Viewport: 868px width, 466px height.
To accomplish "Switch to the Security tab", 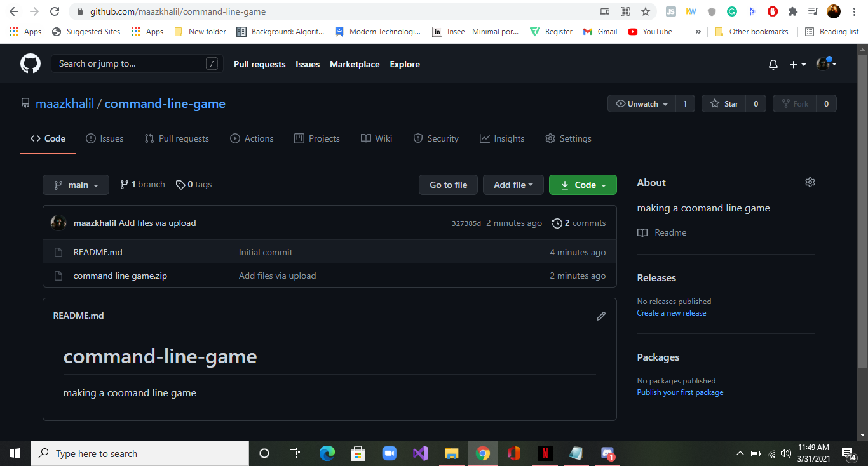I will coord(436,138).
